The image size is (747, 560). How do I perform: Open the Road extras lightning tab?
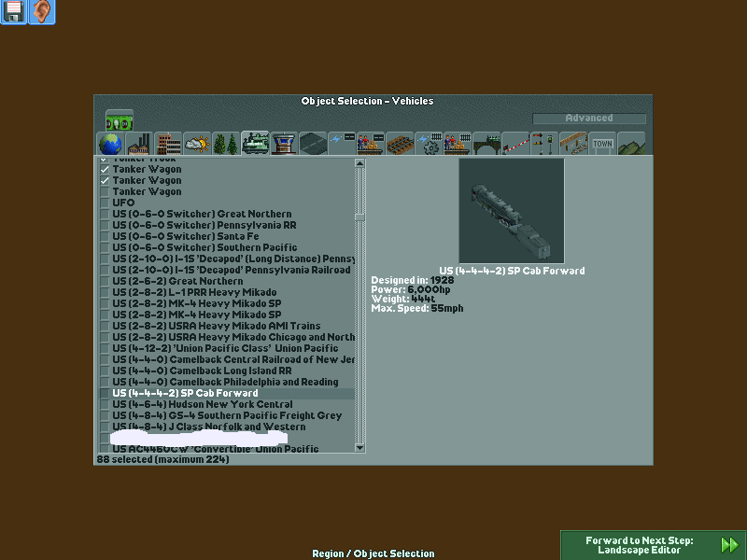coord(342,144)
